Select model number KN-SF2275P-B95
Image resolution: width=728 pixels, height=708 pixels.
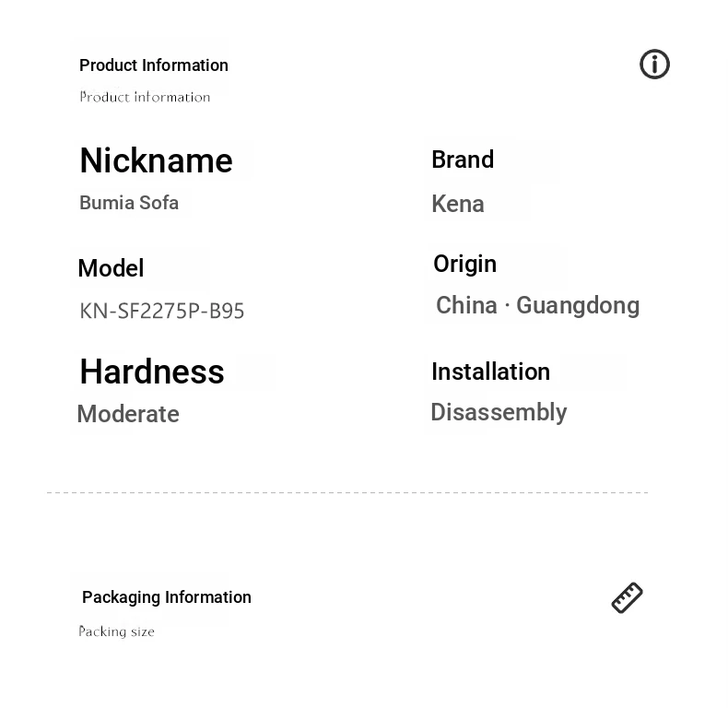click(x=162, y=311)
